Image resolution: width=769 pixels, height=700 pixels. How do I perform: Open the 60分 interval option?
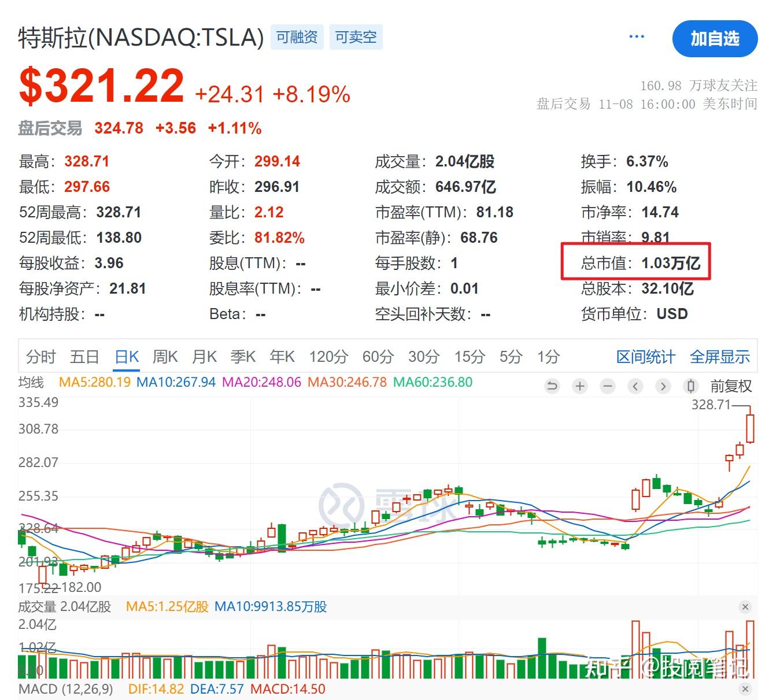[378, 357]
